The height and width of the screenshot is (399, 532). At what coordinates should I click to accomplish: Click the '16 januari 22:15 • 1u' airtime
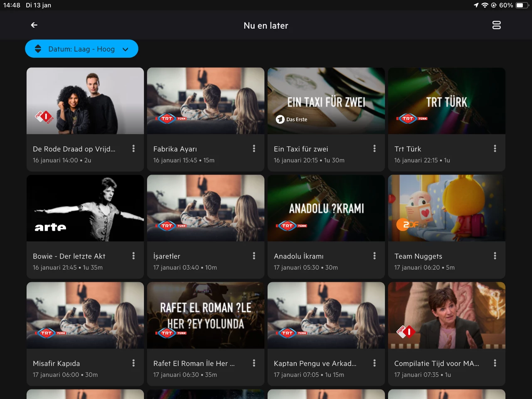click(x=422, y=160)
